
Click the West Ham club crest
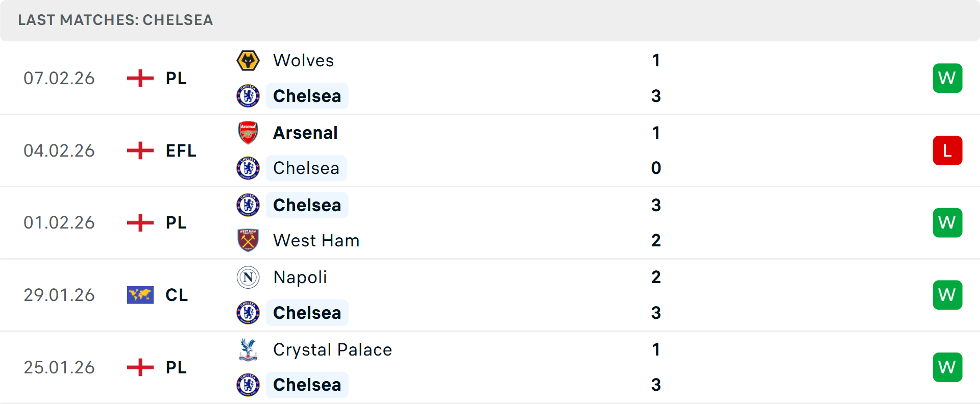click(248, 240)
